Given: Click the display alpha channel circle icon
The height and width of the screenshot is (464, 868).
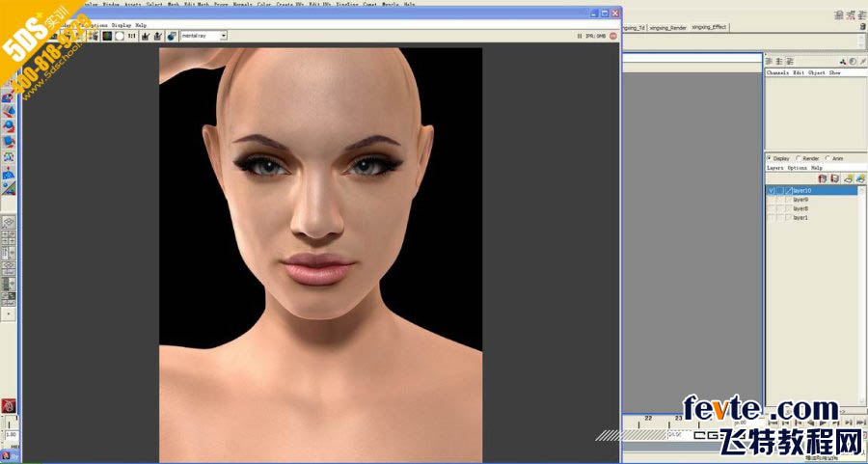Looking at the screenshot, I should 119,36.
